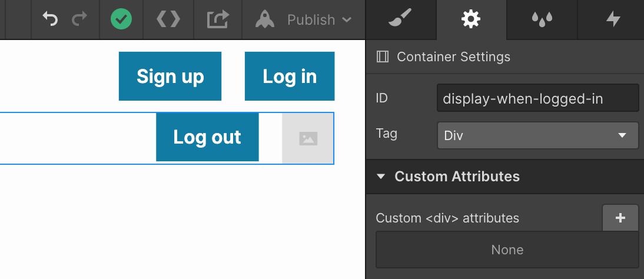Click the Container Settings icon

click(383, 57)
